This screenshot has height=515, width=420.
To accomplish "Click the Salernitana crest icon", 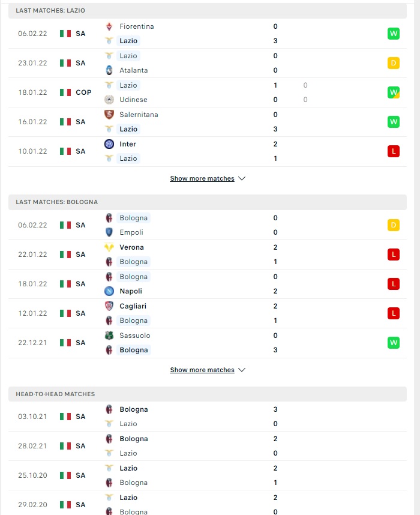I will pos(109,115).
